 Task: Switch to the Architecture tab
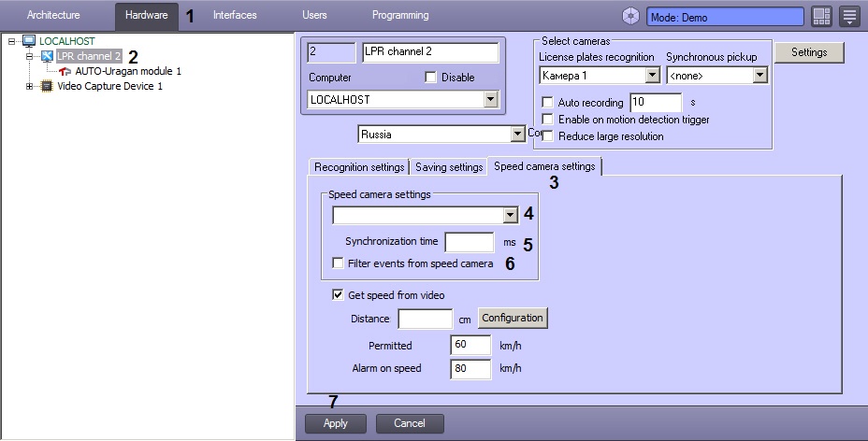(x=53, y=16)
